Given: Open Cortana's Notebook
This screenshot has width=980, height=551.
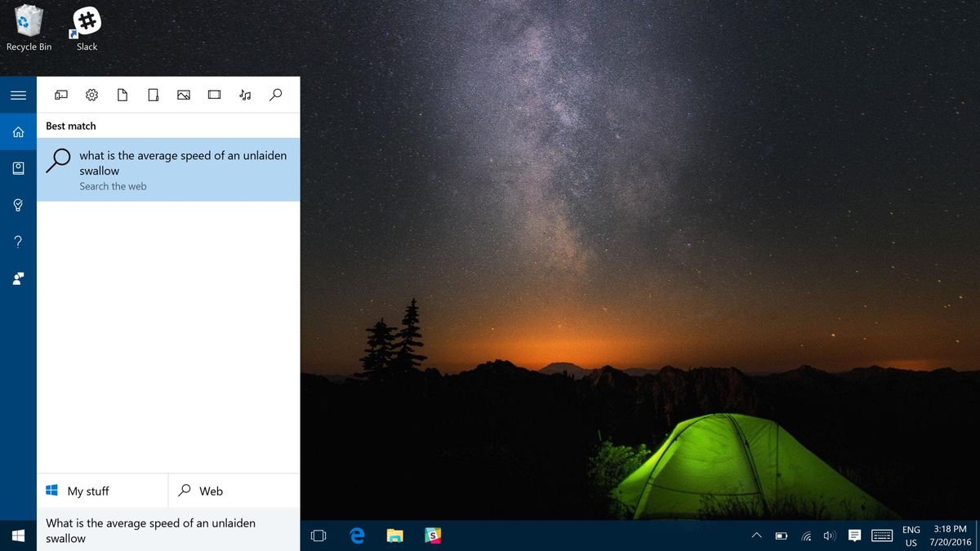Looking at the screenshot, I should 18,168.
